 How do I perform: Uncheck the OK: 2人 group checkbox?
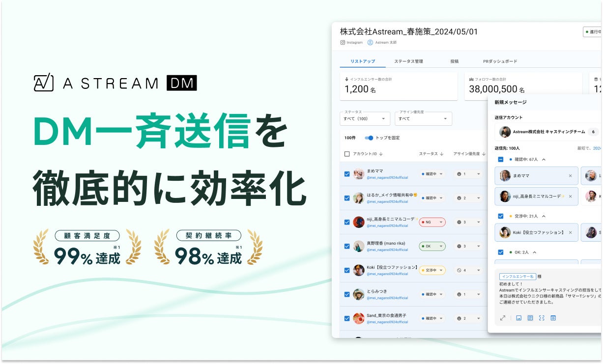point(501,252)
